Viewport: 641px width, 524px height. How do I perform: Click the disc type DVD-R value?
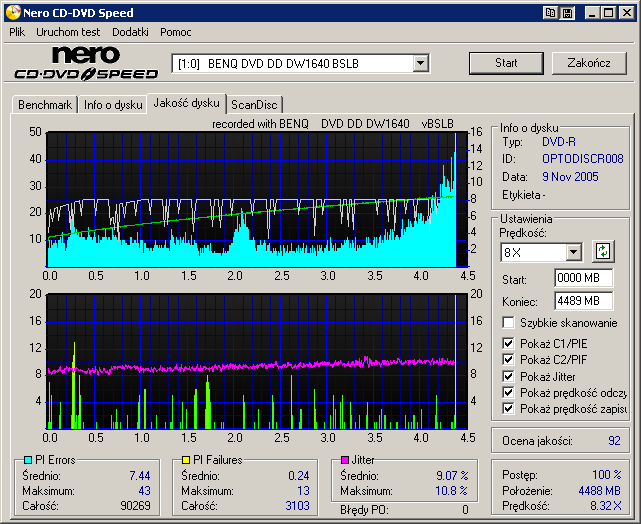[559, 142]
